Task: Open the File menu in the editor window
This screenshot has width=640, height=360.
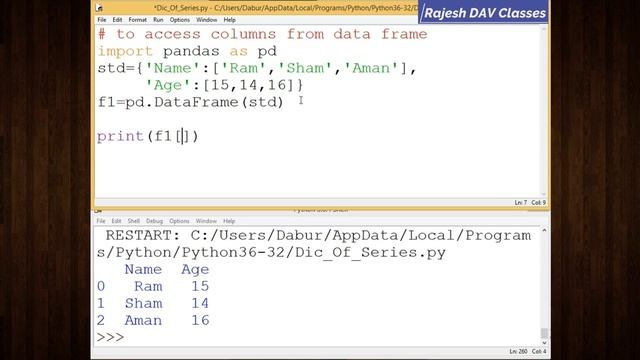Action: coord(102,20)
